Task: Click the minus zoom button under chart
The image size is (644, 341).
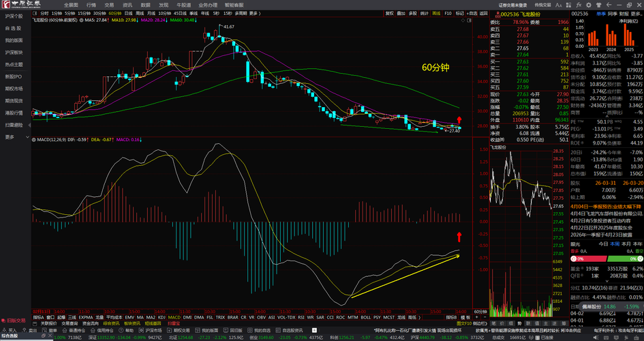Action: (x=485, y=317)
